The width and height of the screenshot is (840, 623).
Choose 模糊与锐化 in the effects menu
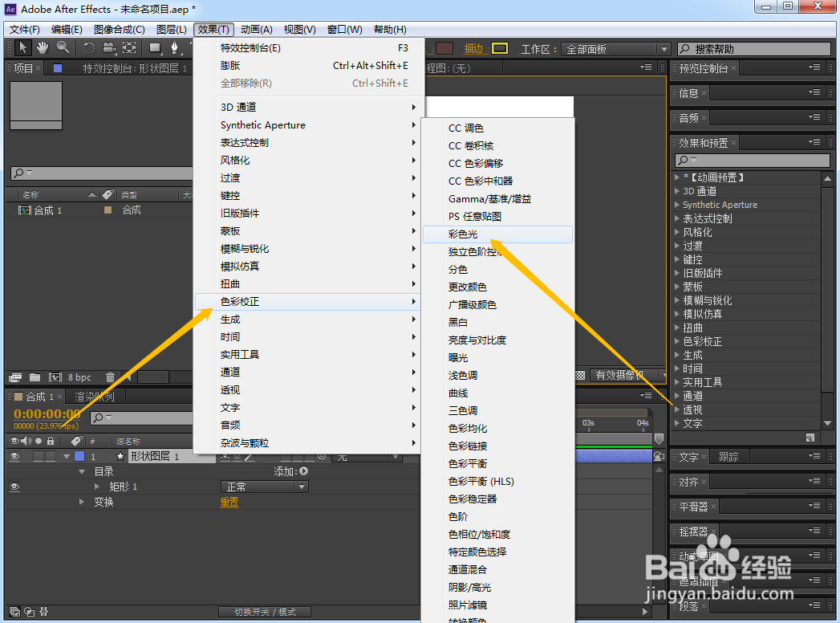[x=307, y=249]
